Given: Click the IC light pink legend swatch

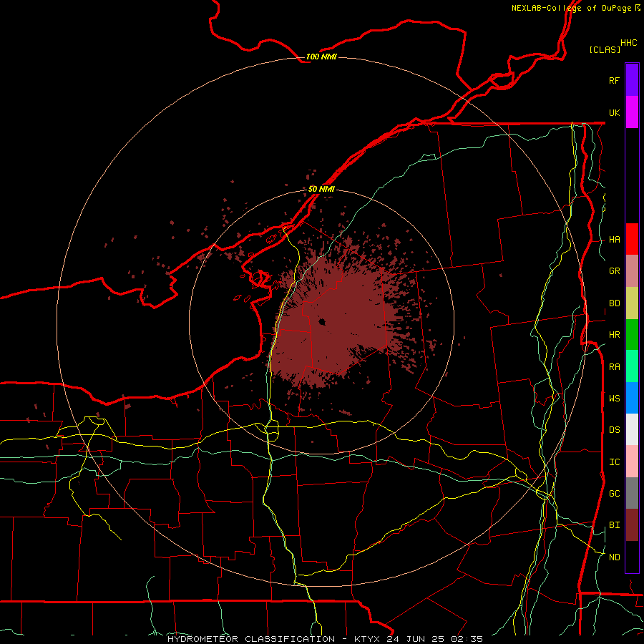Looking at the screenshot, I should point(632,462).
